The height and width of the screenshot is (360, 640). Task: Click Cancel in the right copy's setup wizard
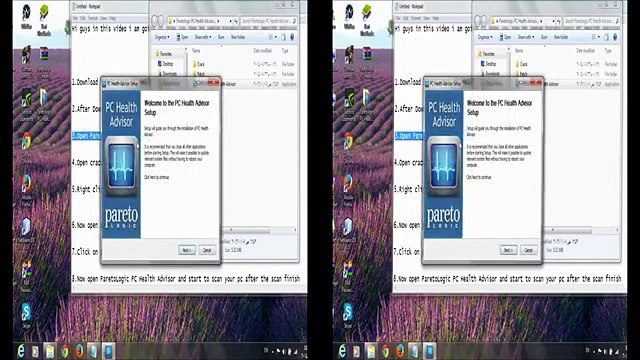(x=529, y=250)
